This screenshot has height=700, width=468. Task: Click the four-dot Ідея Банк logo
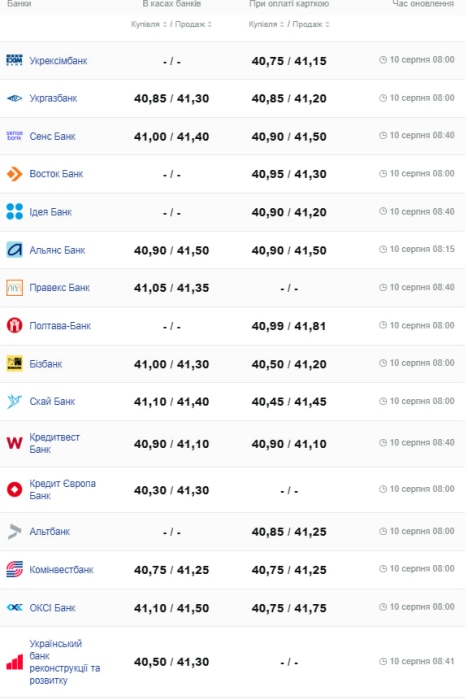[x=14, y=212]
